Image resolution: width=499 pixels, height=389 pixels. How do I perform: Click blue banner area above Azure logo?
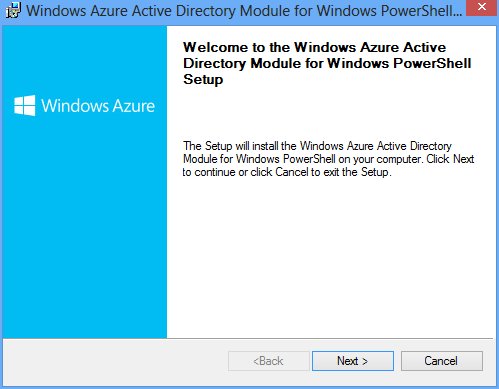coord(85,58)
